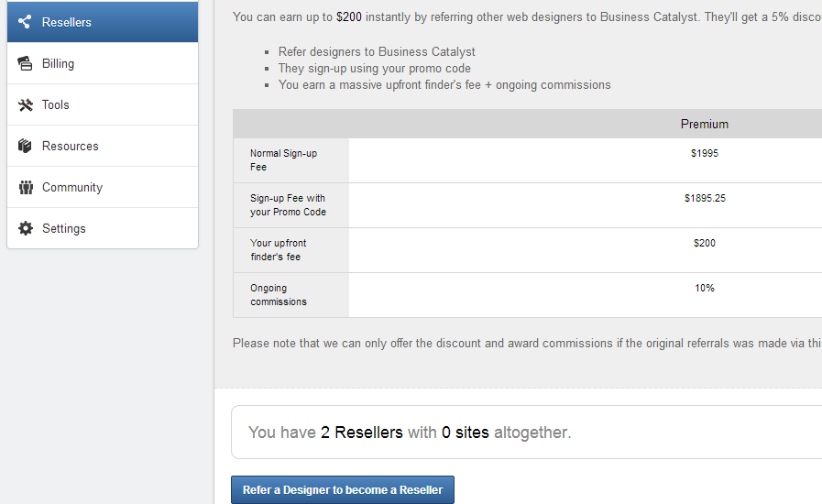Select the Resellers menu label
Screen dimensions: 822x504
point(67,22)
